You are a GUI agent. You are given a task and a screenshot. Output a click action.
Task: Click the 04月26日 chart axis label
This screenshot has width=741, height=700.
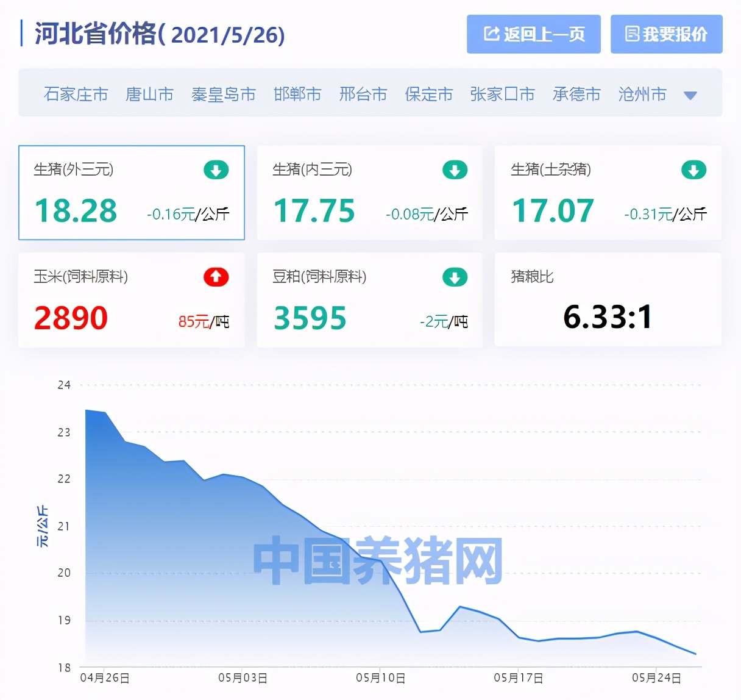[105, 678]
